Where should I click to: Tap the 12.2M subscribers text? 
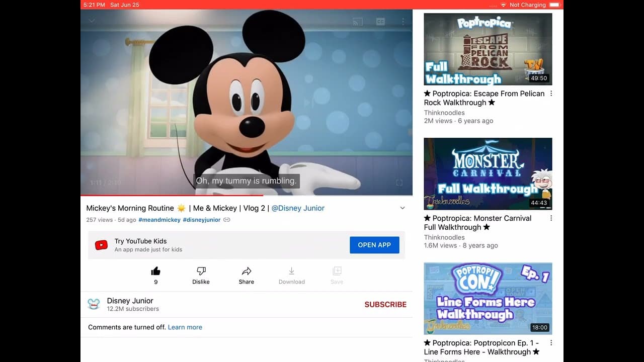[133, 309]
